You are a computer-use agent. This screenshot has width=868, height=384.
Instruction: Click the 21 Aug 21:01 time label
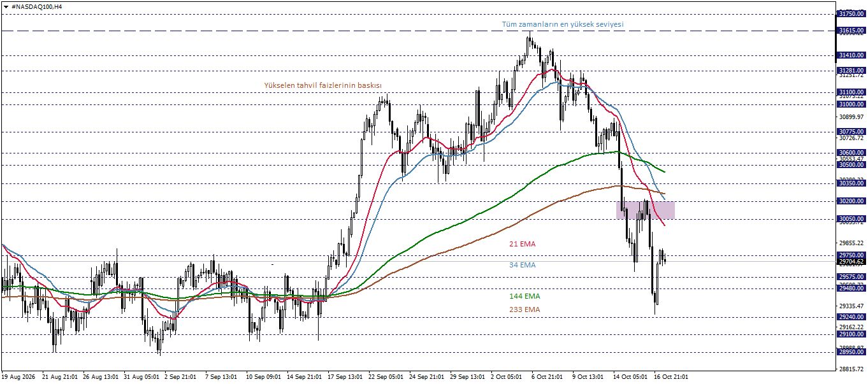coord(60,377)
